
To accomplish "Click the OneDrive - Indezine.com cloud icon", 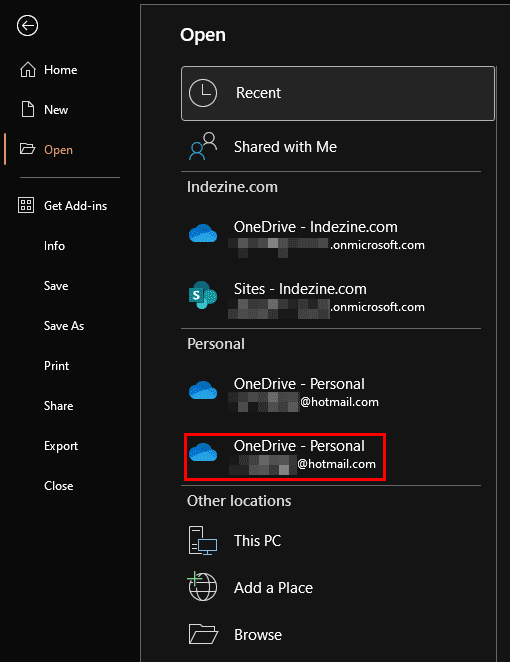I will click(x=203, y=233).
